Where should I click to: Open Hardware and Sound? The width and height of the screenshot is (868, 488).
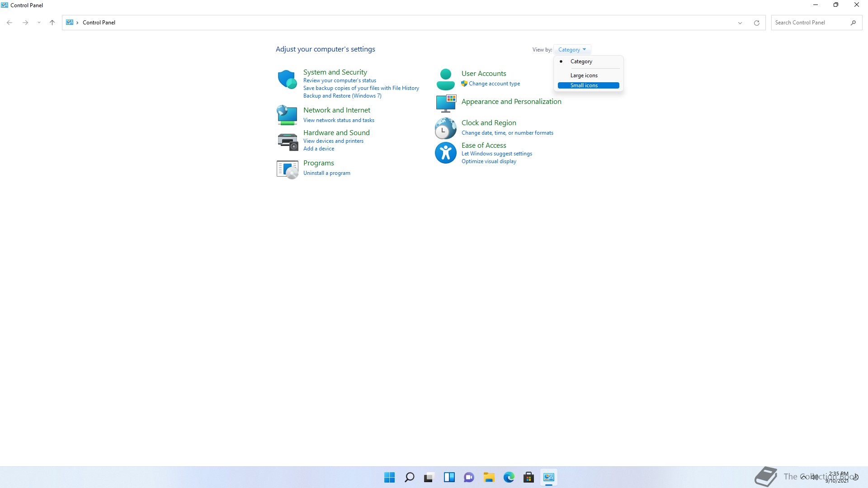tap(336, 133)
